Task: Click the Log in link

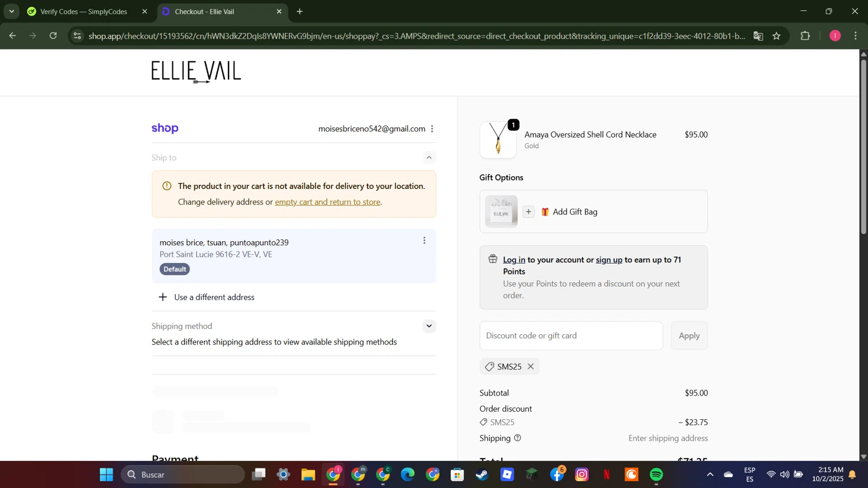Action: point(514,260)
